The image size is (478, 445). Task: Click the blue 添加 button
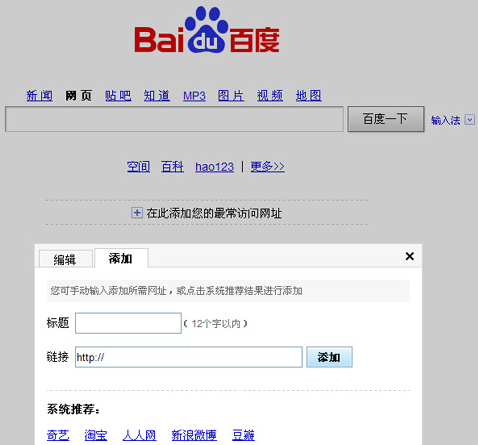[x=329, y=357]
